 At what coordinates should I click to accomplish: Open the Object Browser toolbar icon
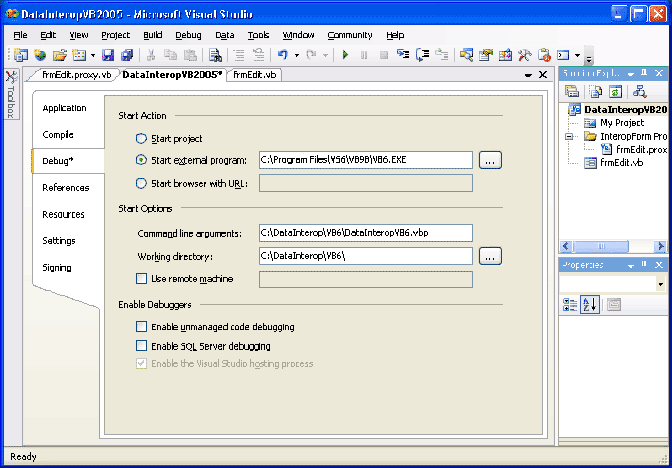(x=505, y=55)
